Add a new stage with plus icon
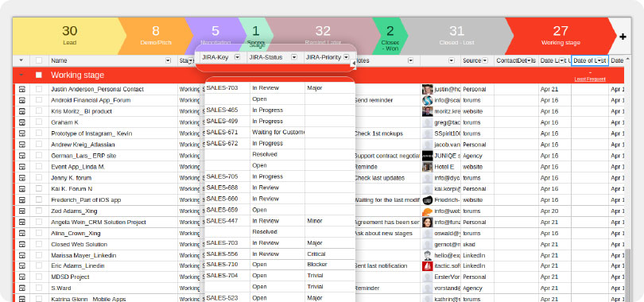 click(x=623, y=37)
